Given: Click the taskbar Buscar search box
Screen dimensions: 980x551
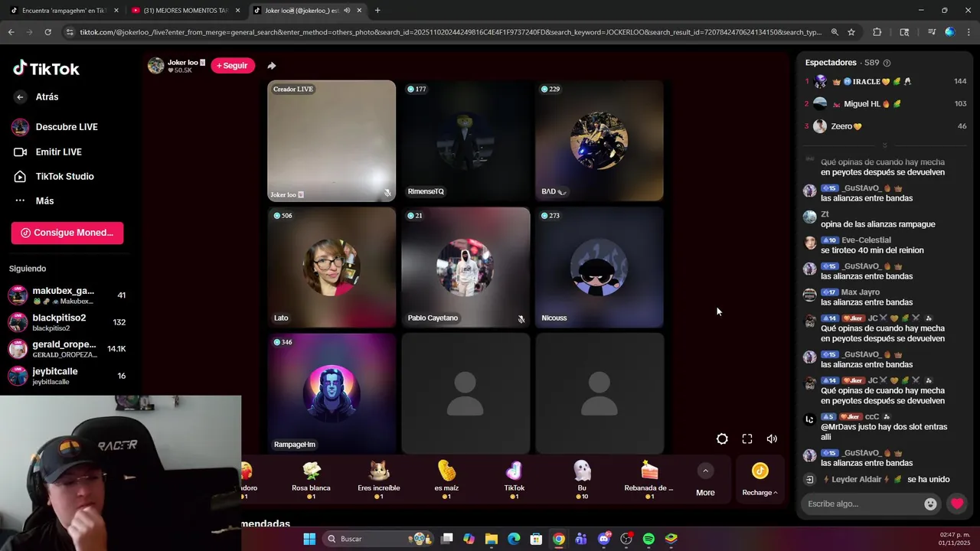Looking at the screenshot, I should tap(377, 539).
